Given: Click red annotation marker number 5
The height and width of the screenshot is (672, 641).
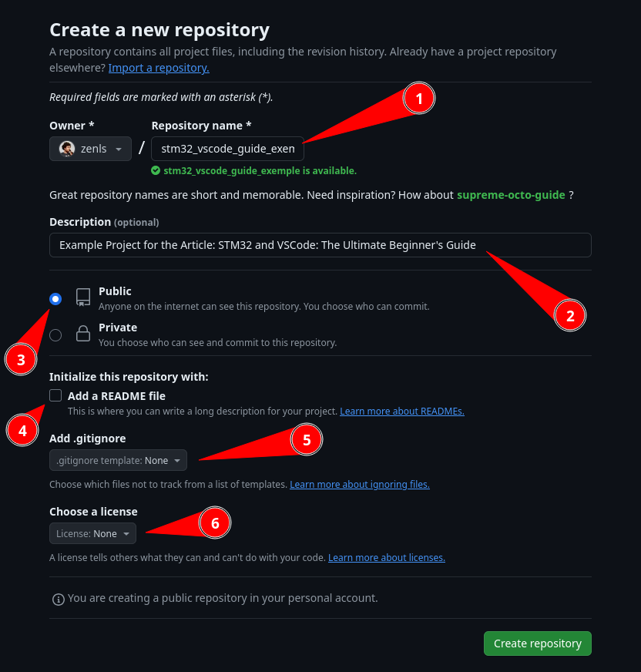Looking at the screenshot, I should (x=307, y=440).
